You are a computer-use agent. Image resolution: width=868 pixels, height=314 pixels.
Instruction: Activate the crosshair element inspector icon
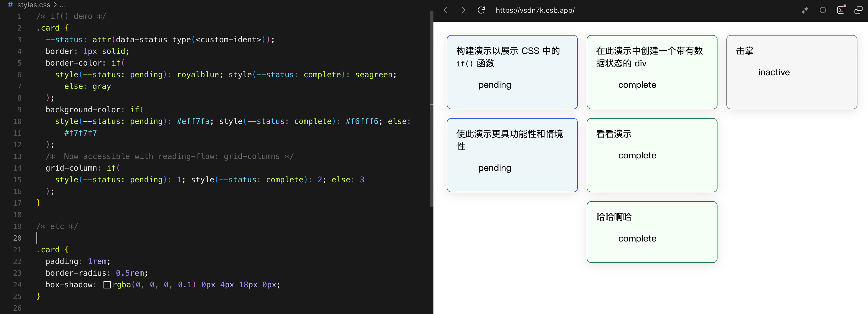tap(822, 10)
